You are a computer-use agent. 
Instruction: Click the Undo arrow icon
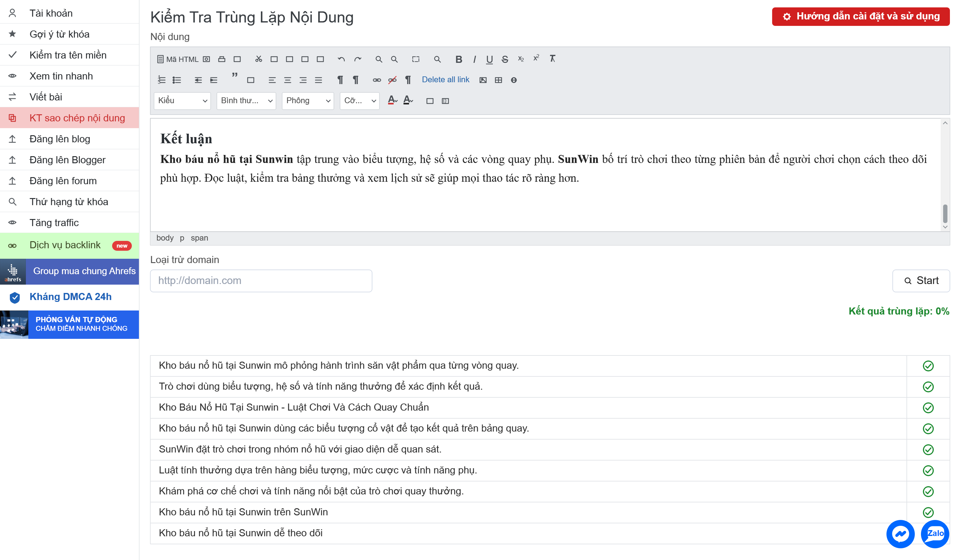tap(341, 59)
